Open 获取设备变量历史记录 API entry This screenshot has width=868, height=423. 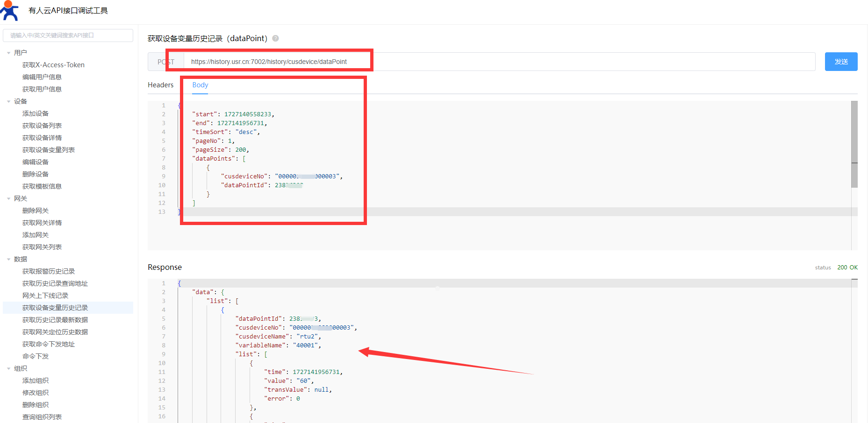tap(55, 308)
